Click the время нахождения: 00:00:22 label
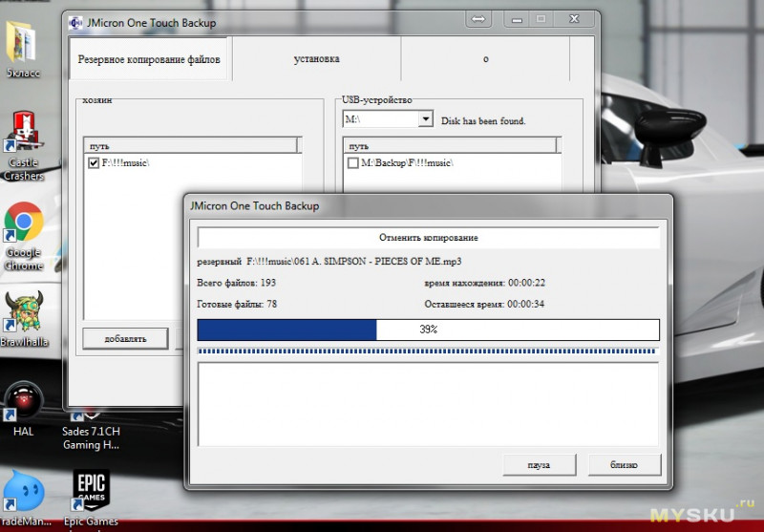The width and height of the screenshot is (764, 532). pyautogui.click(x=484, y=283)
